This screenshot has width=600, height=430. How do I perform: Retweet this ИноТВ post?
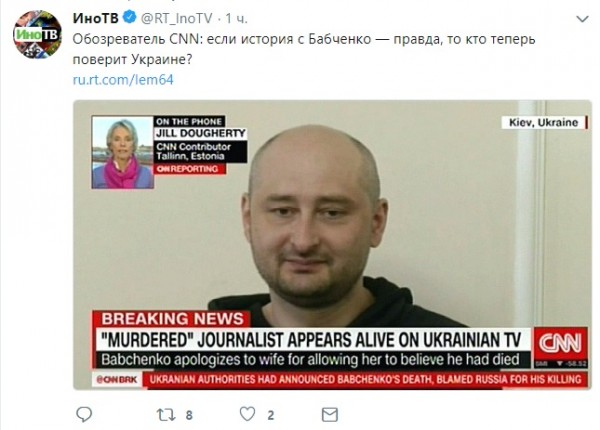(x=166, y=415)
